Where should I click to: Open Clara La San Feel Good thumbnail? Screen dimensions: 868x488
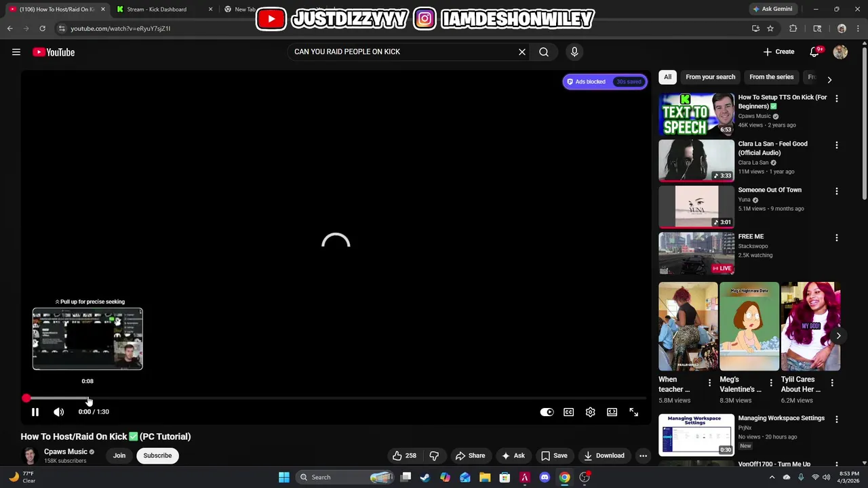click(x=696, y=161)
